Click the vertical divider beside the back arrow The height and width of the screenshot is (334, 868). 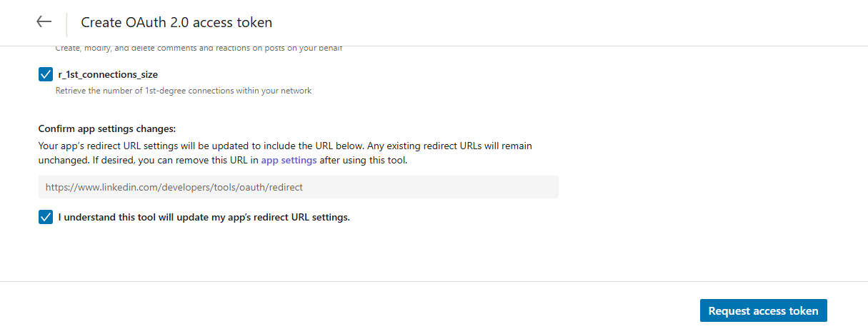tap(66, 24)
